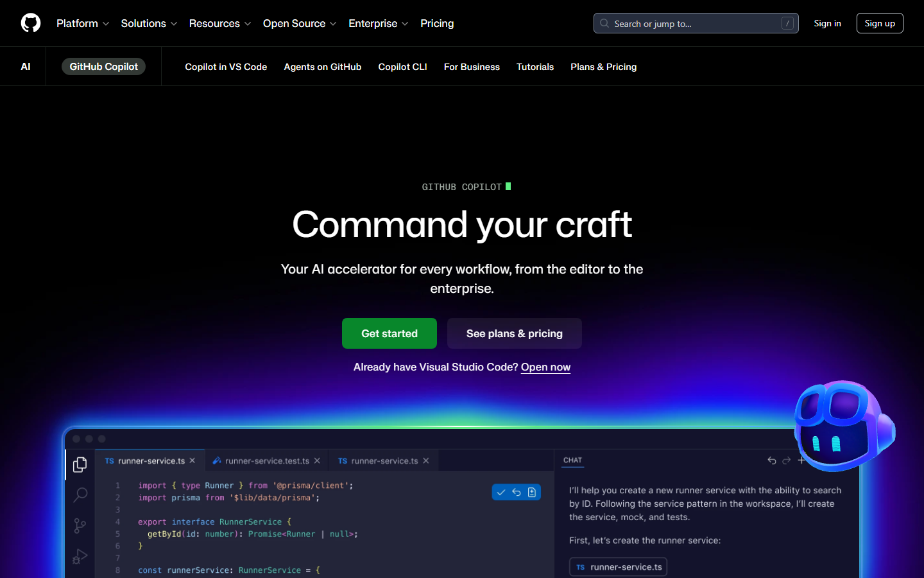924x578 pixels.
Task: Open the Pricing page
Action: pos(437,23)
